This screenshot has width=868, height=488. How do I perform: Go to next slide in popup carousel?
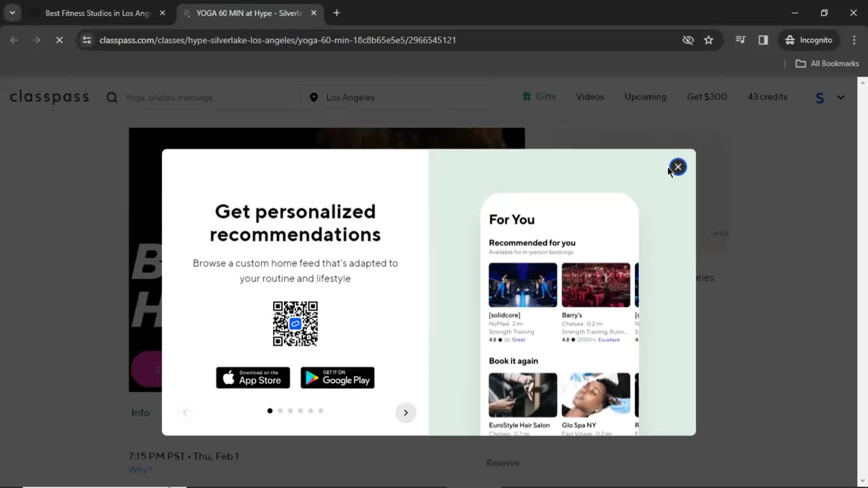[x=406, y=413]
